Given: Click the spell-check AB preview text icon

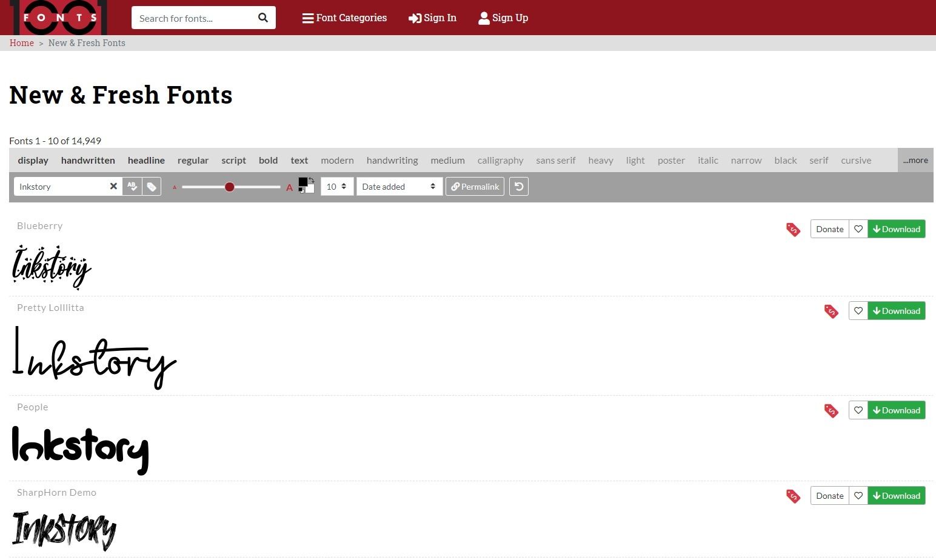Looking at the screenshot, I should click(132, 187).
